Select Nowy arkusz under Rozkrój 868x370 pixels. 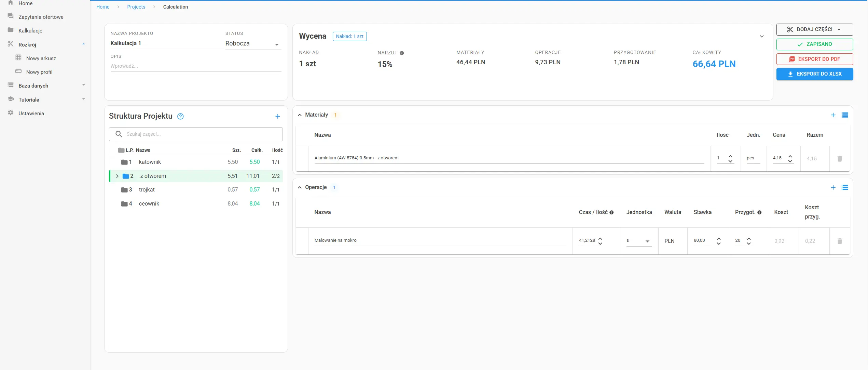coord(41,58)
